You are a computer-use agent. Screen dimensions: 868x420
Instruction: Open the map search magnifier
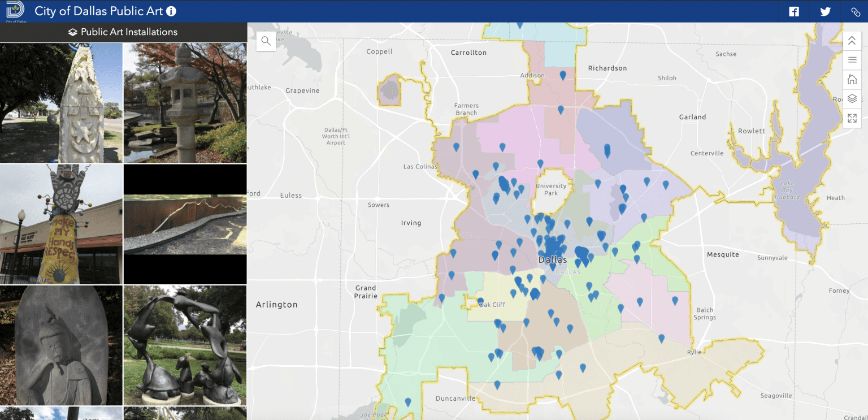266,41
